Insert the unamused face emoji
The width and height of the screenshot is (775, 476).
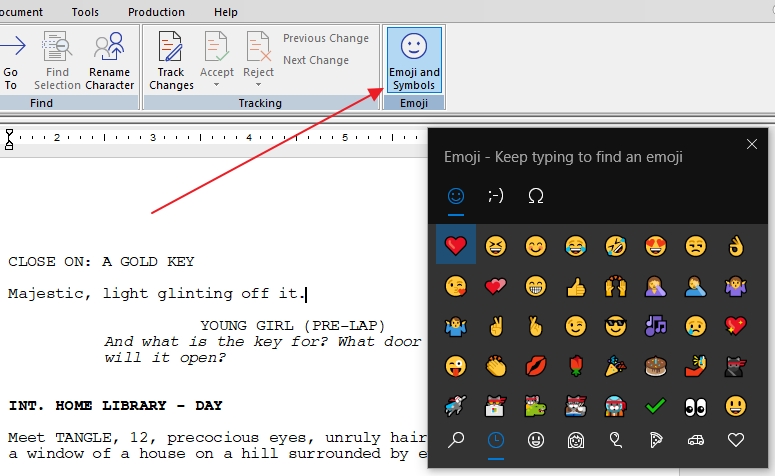click(x=696, y=246)
